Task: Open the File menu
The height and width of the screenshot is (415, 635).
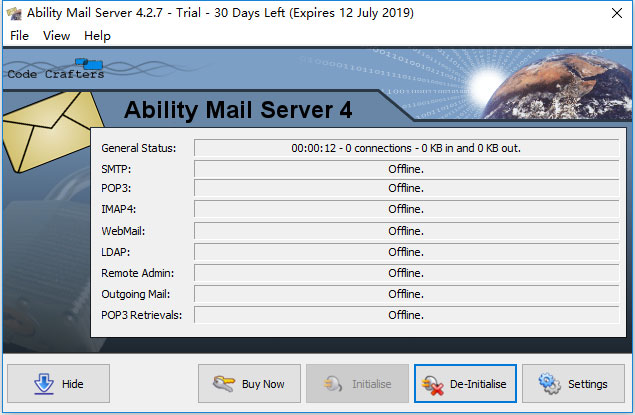Action: pos(19,36)
